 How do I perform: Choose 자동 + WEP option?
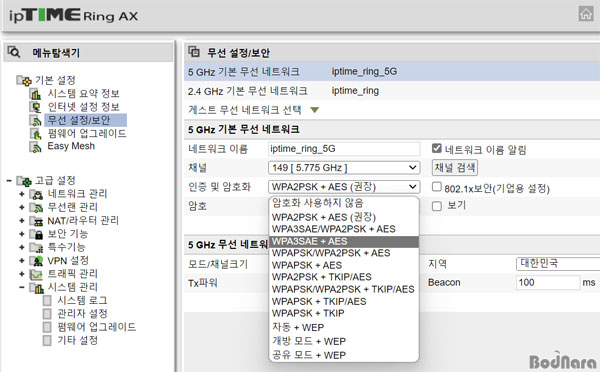(344, 327)
